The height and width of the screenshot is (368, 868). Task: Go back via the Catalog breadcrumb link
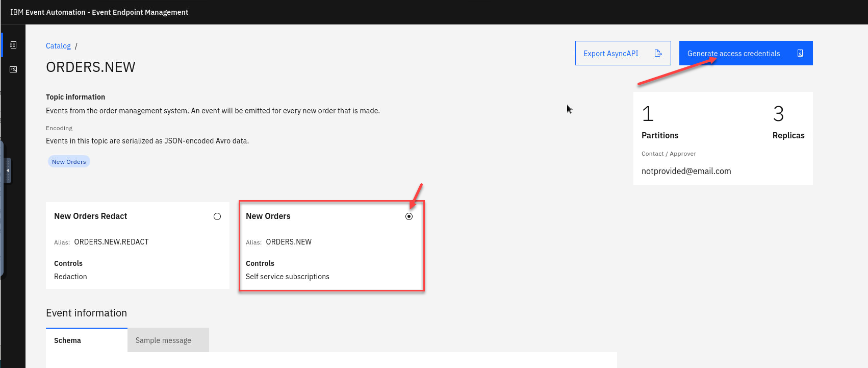click(x=58, y=46)
